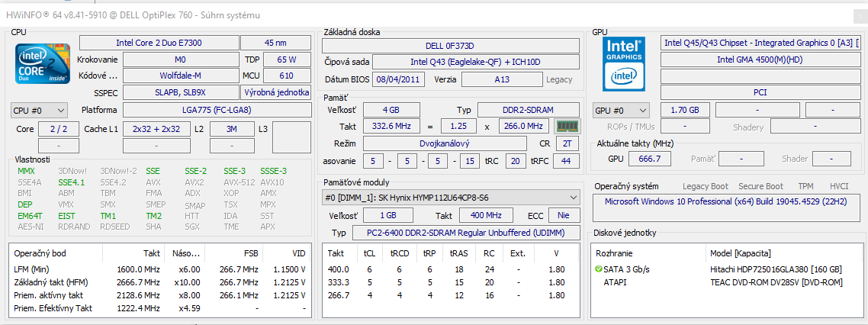Click the DELL 0F373D motherboard field
Viewport: 868px width, 325px height.
pos(449,46)
